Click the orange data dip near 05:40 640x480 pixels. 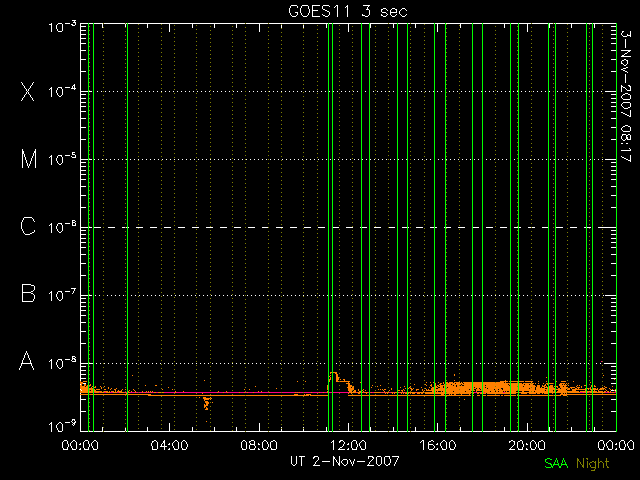207,403
